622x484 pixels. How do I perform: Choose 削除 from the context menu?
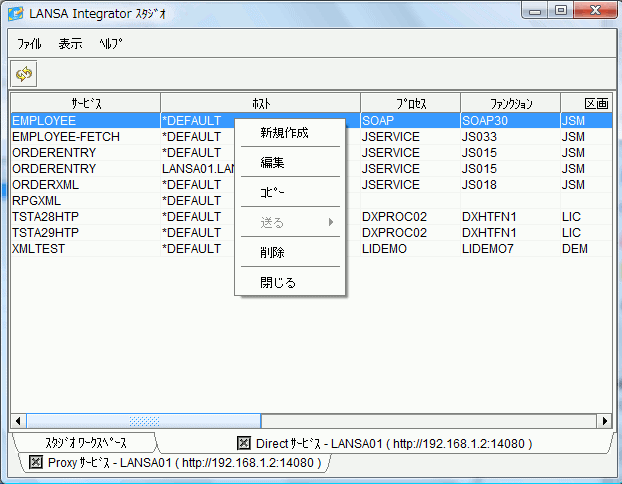pos(290,252)
